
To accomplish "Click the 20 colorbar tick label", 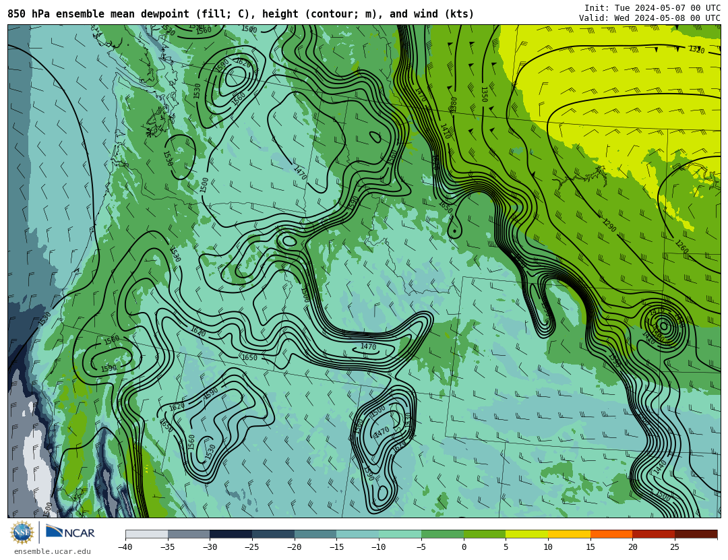I will click(x=633, y=547).
